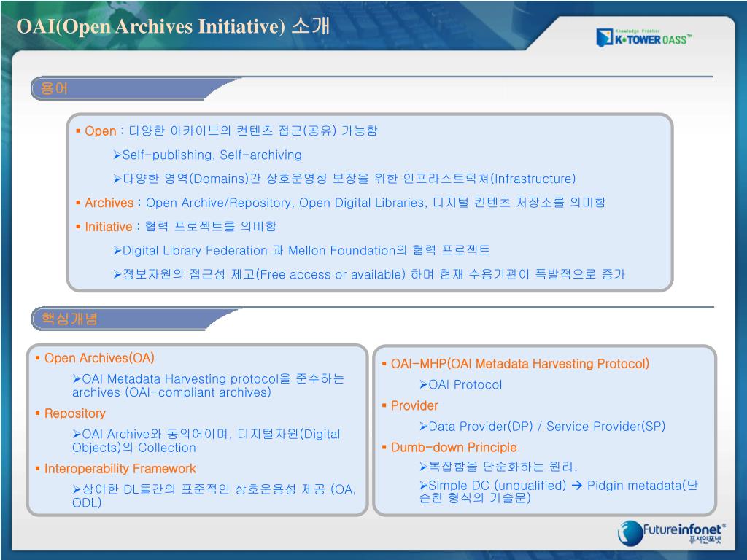Image resolution: width=747 pixels, height=560 pixels.
Task: Click the '복잡함을 단순화하는 원리' line
Action: tap(498, 466)
